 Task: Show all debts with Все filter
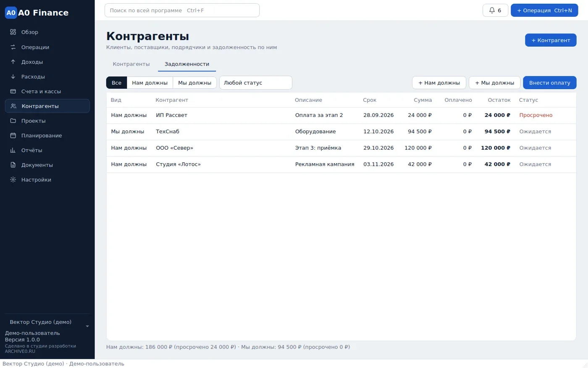pos(116,83)
